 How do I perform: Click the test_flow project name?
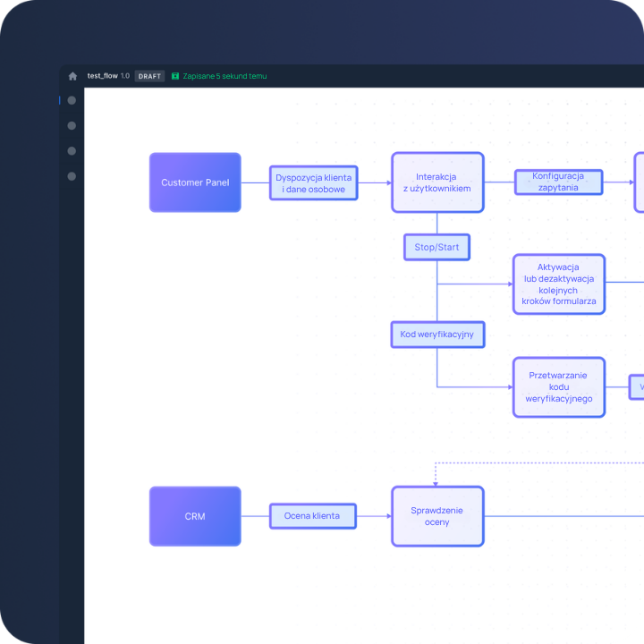[103, 76]
